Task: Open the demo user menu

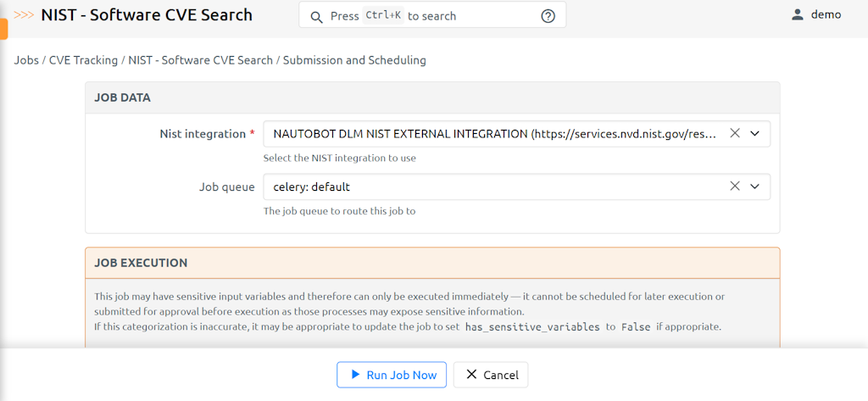Action: [x=826, y=14]
